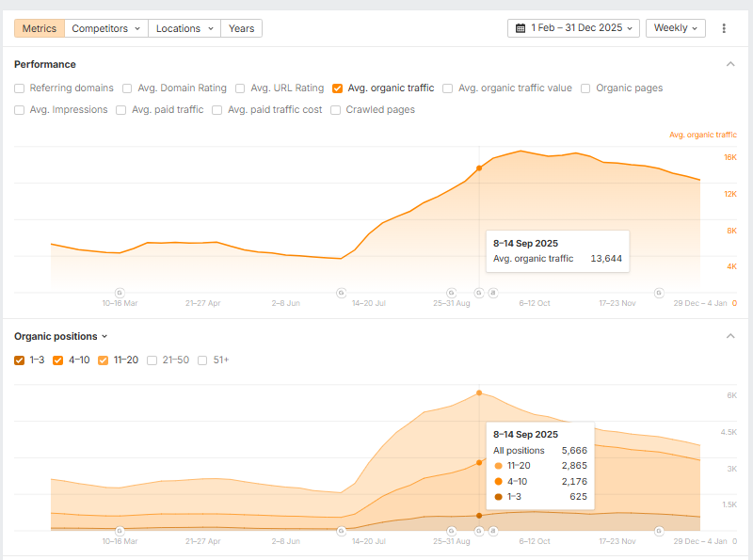Enable the Avg. URL Rating checkbox

pyautogui.click(x=240, y=88)
